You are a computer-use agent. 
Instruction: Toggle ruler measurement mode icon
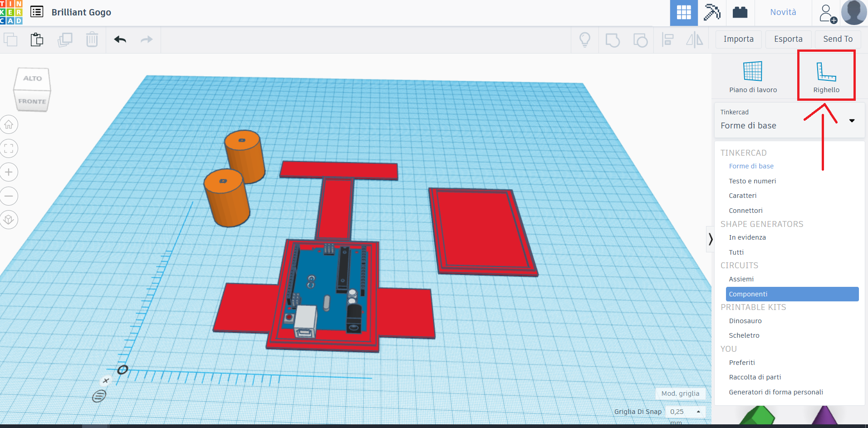[x=99, y=396]
